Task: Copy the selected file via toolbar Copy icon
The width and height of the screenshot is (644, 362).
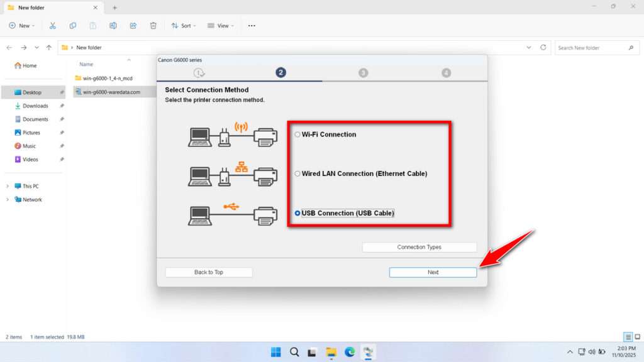Action: pyautogui.click(x=73, y=25)
